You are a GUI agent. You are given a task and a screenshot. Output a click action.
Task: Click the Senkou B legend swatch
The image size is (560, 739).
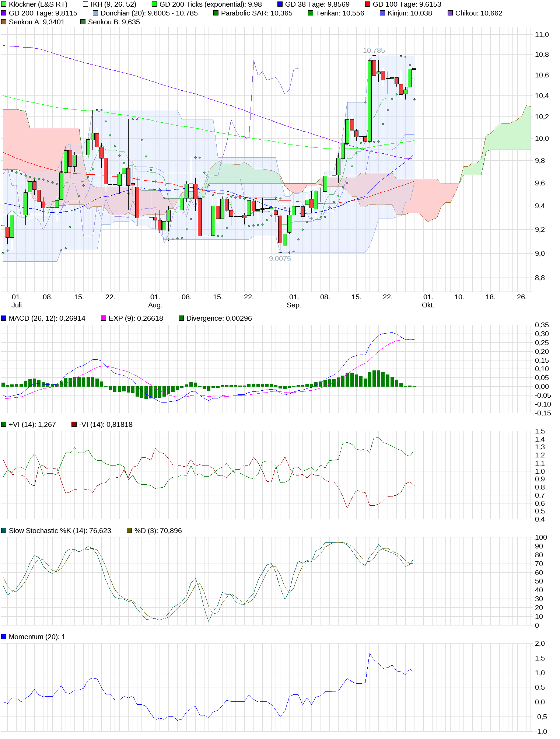[x=83, y=22]
